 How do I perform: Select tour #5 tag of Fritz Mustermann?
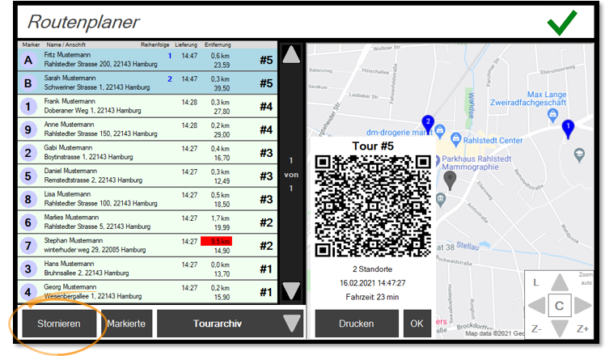tap(266, 60)
